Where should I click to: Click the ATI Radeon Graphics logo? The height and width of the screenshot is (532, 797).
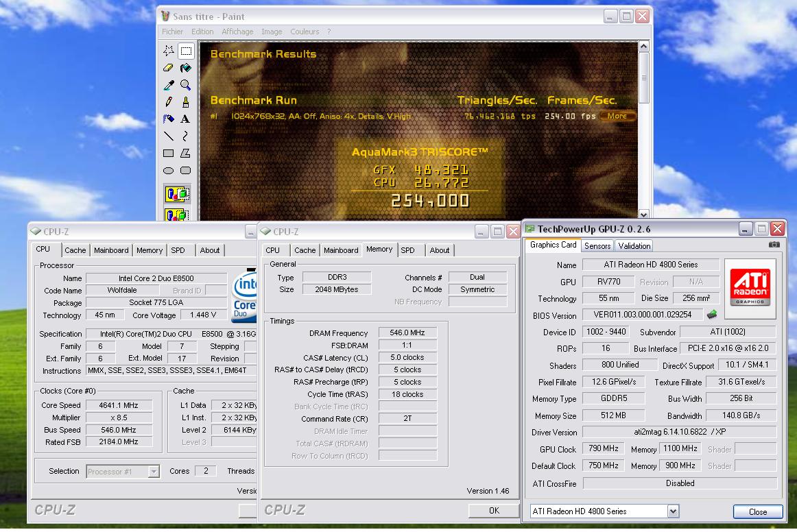point(750,288)
